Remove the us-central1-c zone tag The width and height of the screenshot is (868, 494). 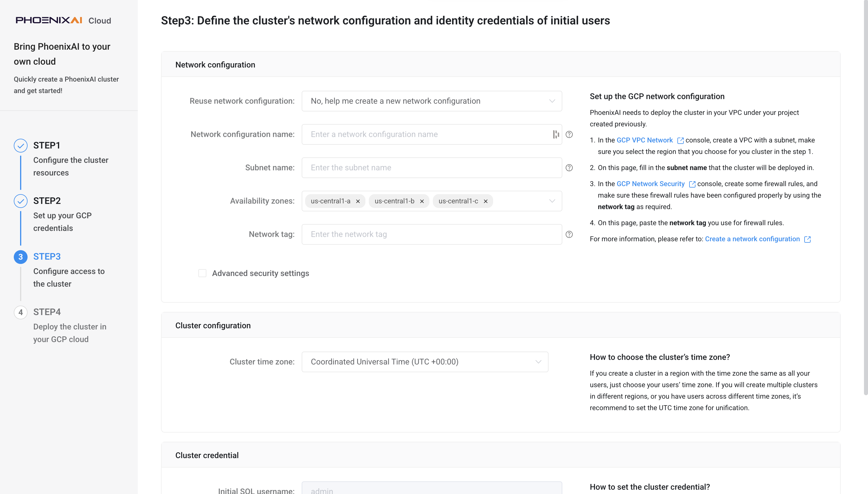tap(486, 201)
